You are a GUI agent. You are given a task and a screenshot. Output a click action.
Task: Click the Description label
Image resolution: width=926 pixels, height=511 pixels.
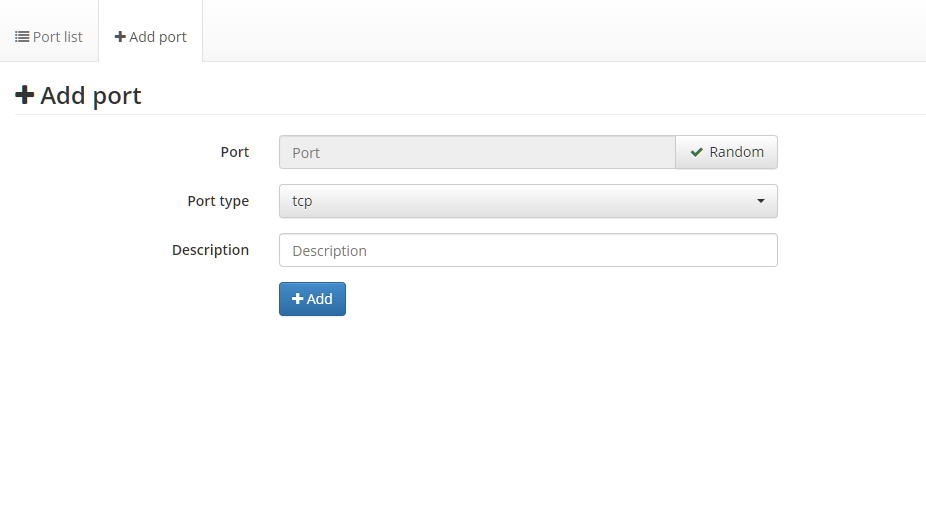coord(210,250)
